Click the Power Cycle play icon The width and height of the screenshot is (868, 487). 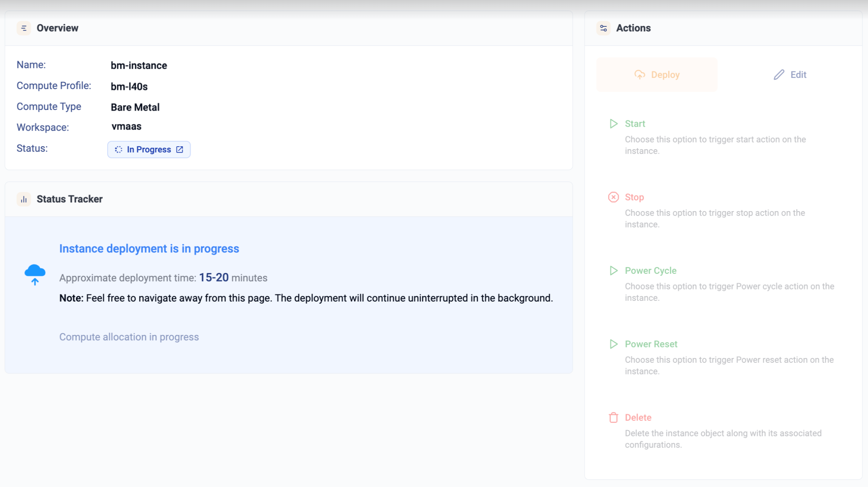tap(613, 271)
